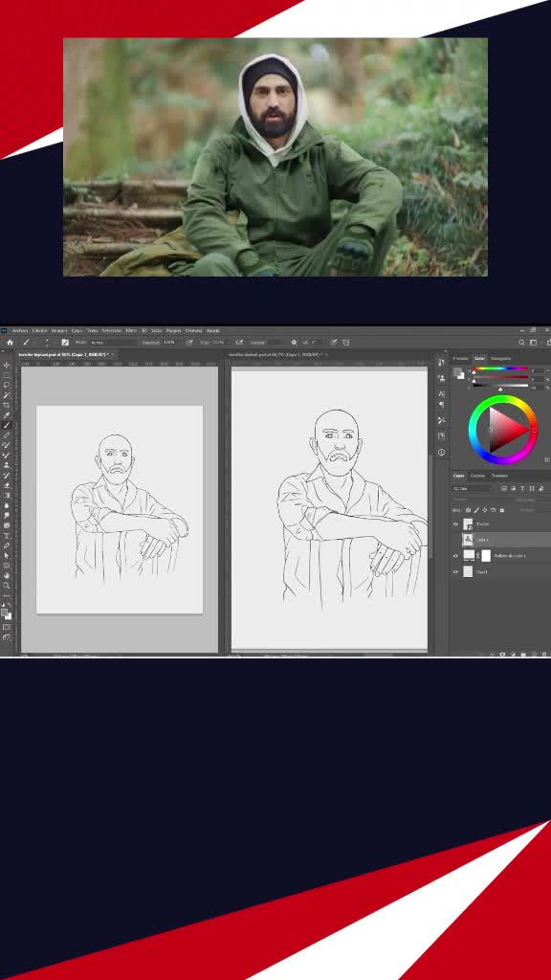Toggle lock image pixels brush icon

(476, 510)
